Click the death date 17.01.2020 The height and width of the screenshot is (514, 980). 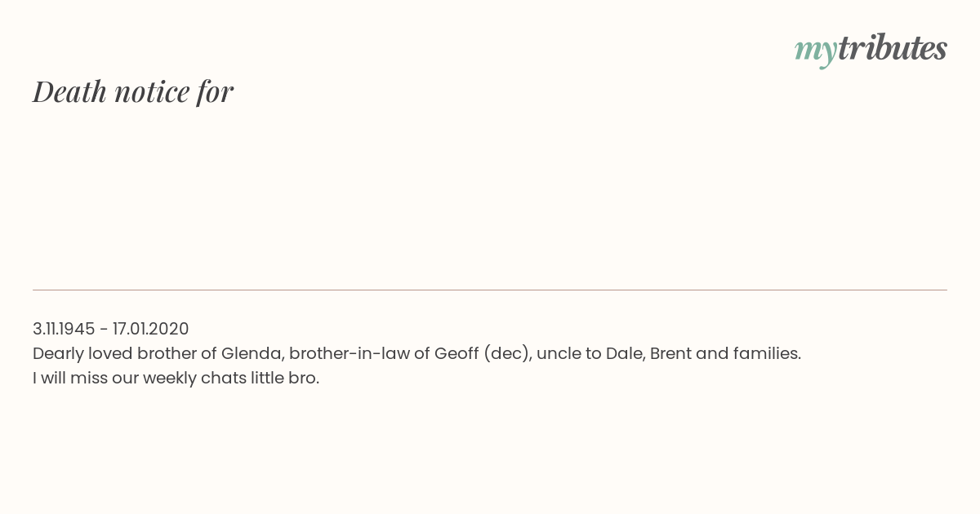click(x=151, y=329)
